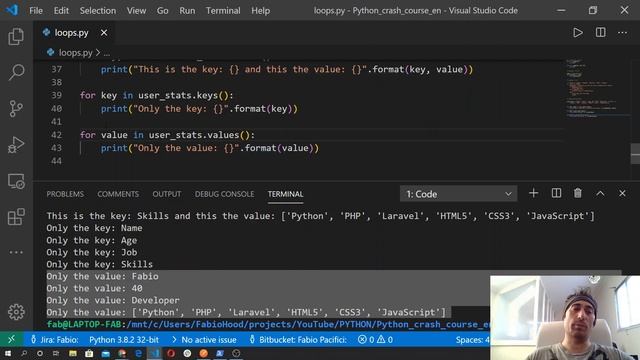Click the editor vertical scrollbar thumb
The width and height of the screenshot is (640, 360).
(x=635, y=153)
